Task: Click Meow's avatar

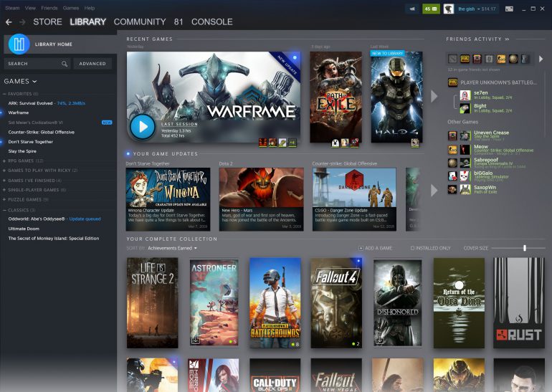Action: [x=465, y=150]
